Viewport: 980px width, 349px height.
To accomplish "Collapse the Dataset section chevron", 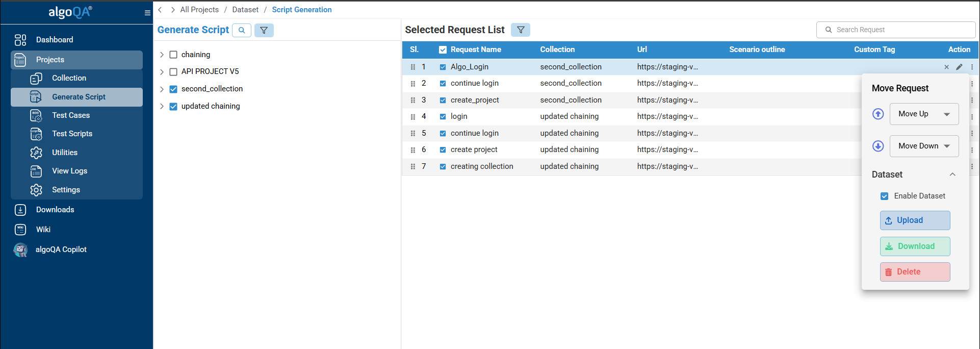I will [x=952, y=174].
